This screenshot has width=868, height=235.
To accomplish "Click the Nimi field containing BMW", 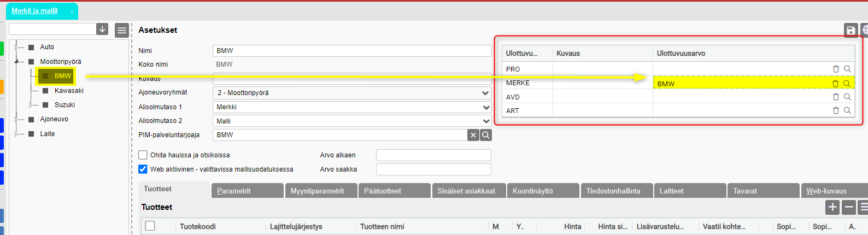I will point(352,51).
